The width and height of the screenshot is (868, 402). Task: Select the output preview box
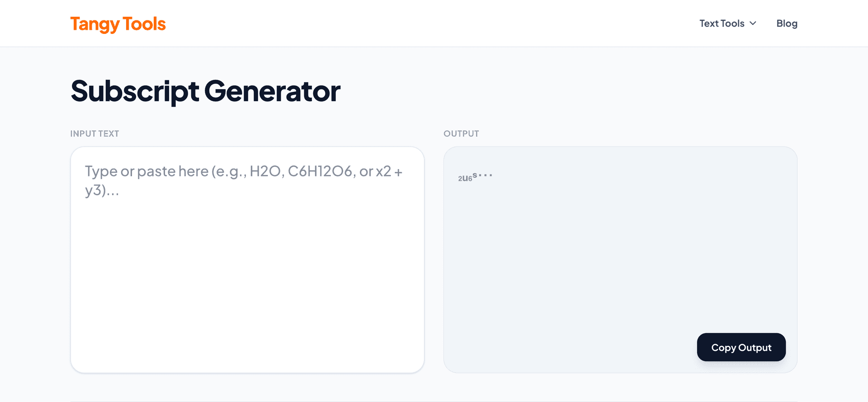[620, 260]
